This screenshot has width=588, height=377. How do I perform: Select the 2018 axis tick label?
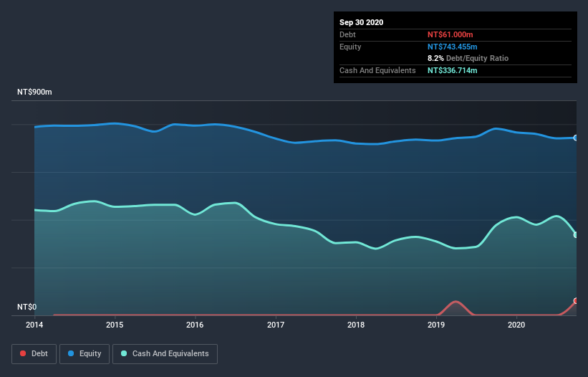[356, 325]
